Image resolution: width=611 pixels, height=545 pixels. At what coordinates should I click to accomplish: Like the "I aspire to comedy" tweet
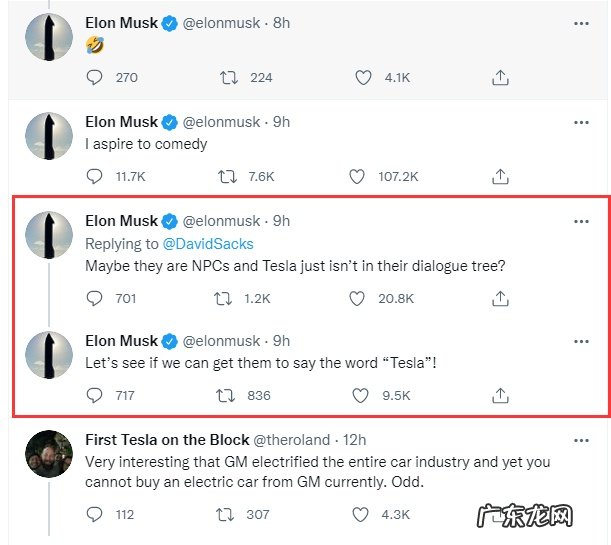357,177
